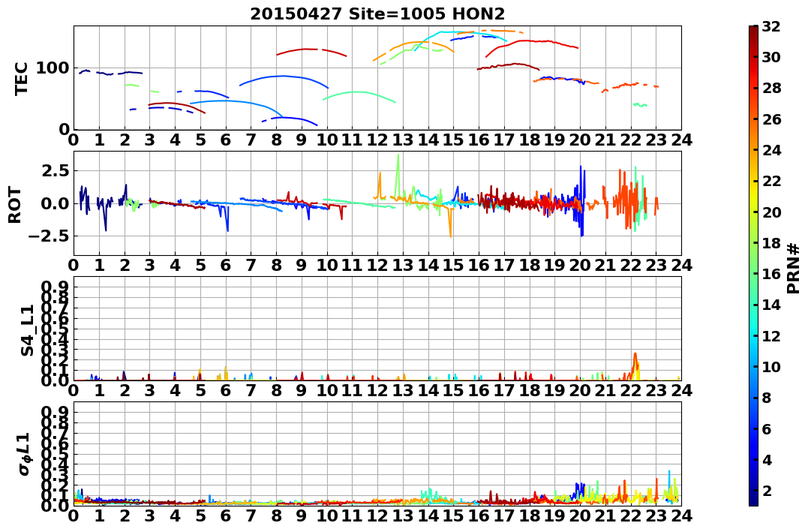Click the plot title "20150427 Site=1005 HON2"
Image resolution: width=808 pixels, height=532 pixels.
point(377,14)
